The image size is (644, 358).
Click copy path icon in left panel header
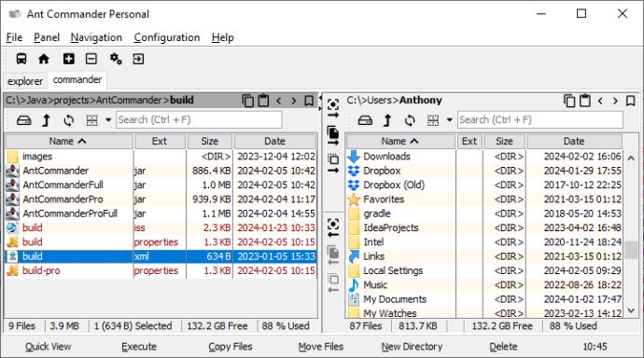click(247, 101)
